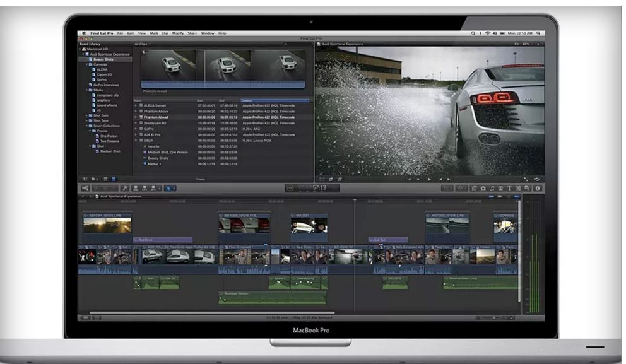This screenshot has width=626, height=364.
Task: Open the Music and Sound browser note icon
Action: pyautogui.click(x=492, y=187)
